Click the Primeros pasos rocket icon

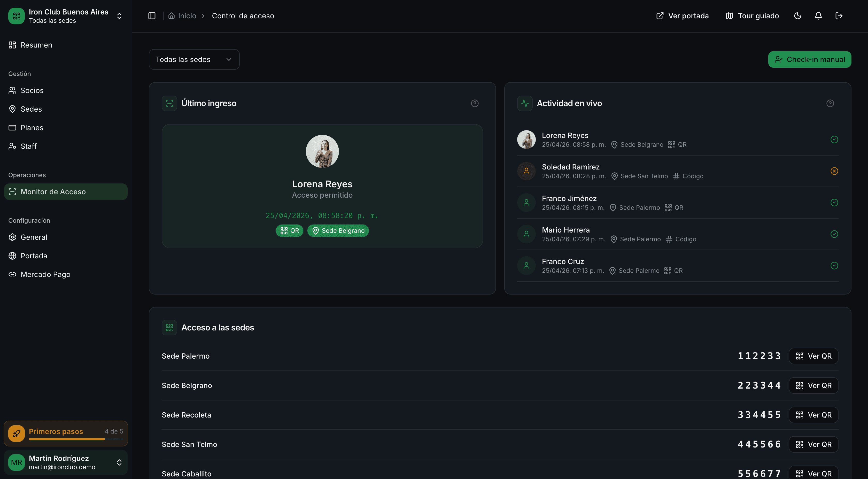pyautogui.click(x=16, y=434)
